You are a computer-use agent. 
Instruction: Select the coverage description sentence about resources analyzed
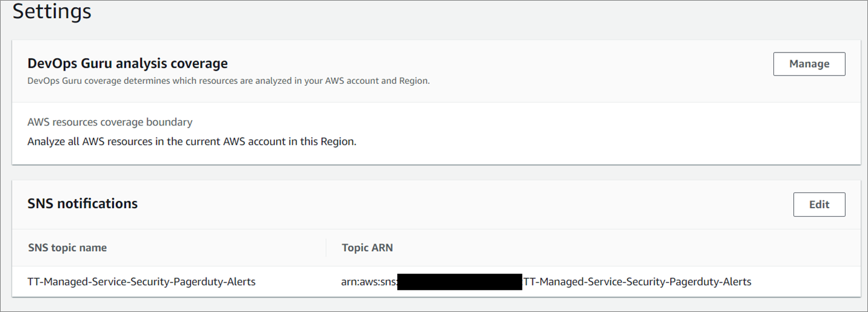click(228, 81)
